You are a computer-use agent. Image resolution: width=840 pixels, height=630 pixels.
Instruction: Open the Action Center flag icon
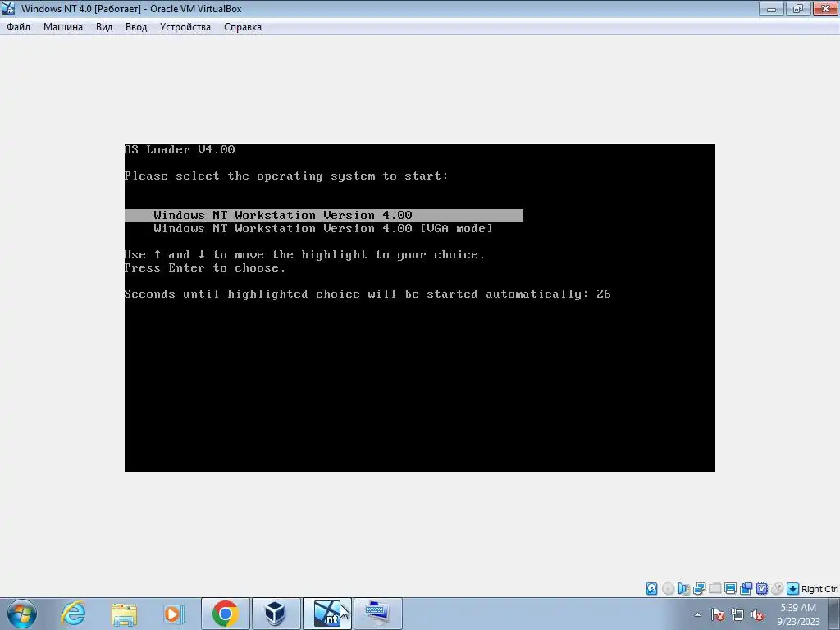pyautogui.click(x=718, y=614)
